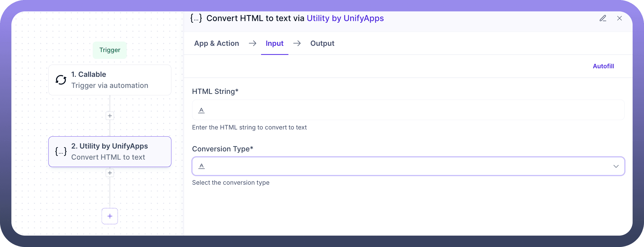
Task: Switch to the App & Action tab
Action: coord(216,44)
